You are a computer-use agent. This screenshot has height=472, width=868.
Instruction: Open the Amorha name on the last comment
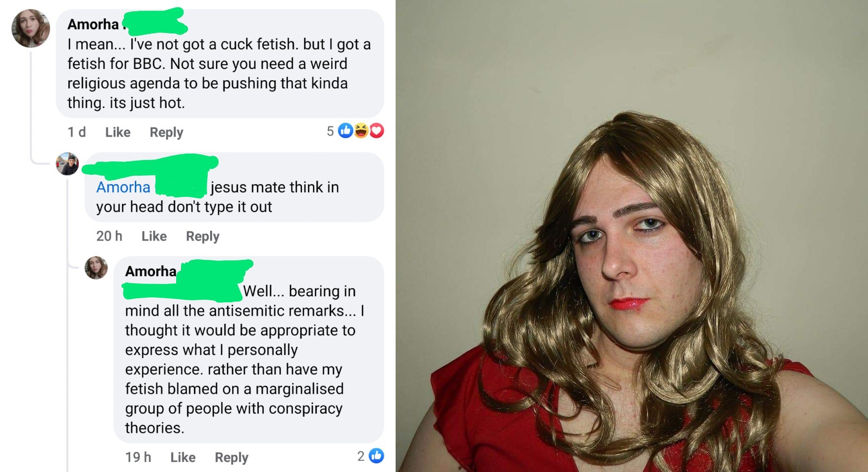point(151,271)
